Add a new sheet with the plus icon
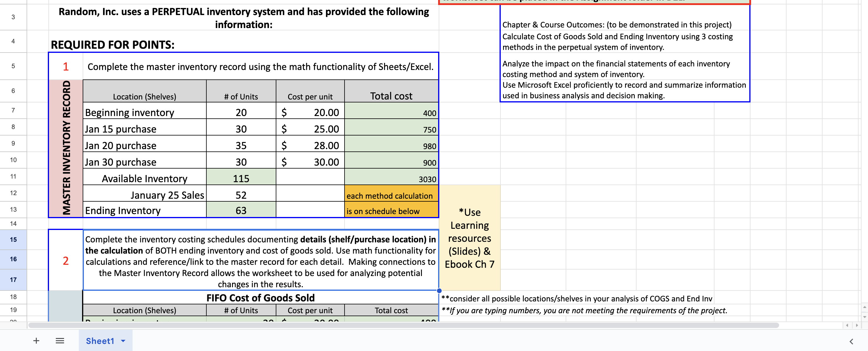 pyautogui.click(x=36, y=341)
